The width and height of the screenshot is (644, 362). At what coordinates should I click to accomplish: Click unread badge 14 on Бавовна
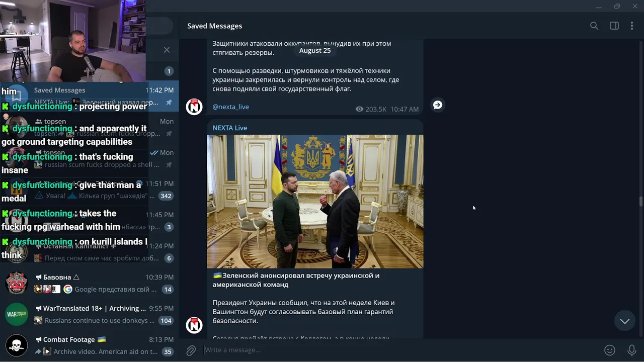pos(168,289)
